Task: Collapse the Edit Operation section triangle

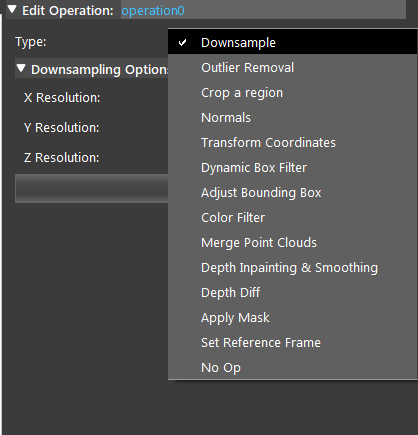Action: click(x=12, y=9)
